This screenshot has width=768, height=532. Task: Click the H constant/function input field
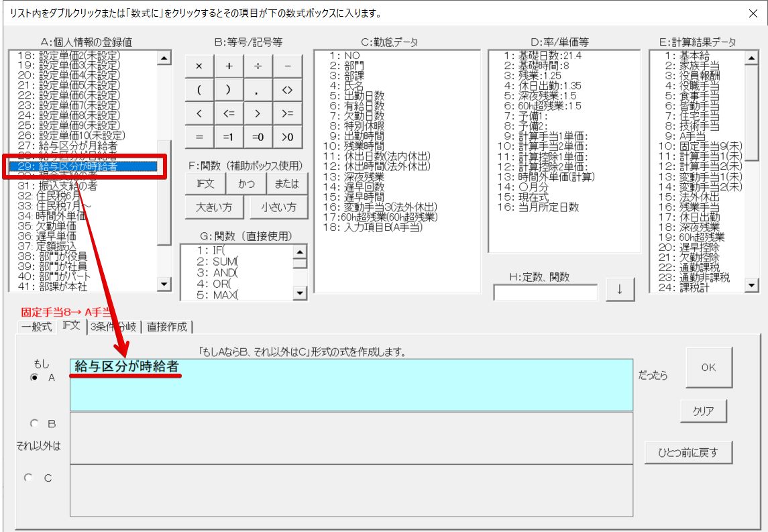[x=545, y=292]
